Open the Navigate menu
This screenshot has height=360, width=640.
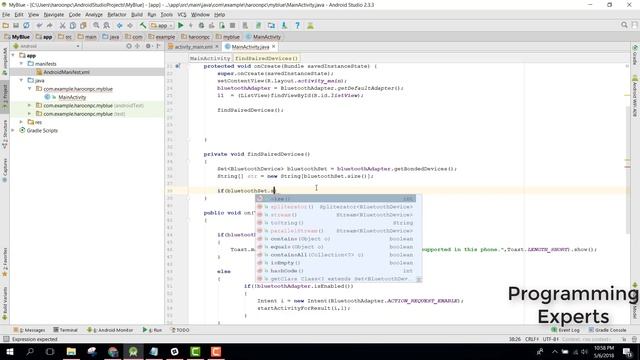tap(54, 15)
